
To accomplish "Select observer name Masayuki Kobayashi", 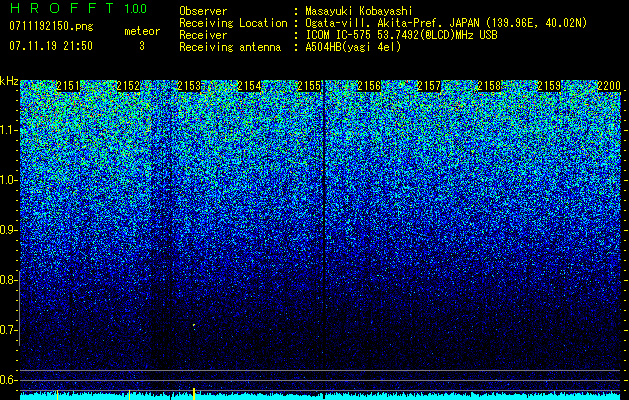I will (x=359, y=11).
